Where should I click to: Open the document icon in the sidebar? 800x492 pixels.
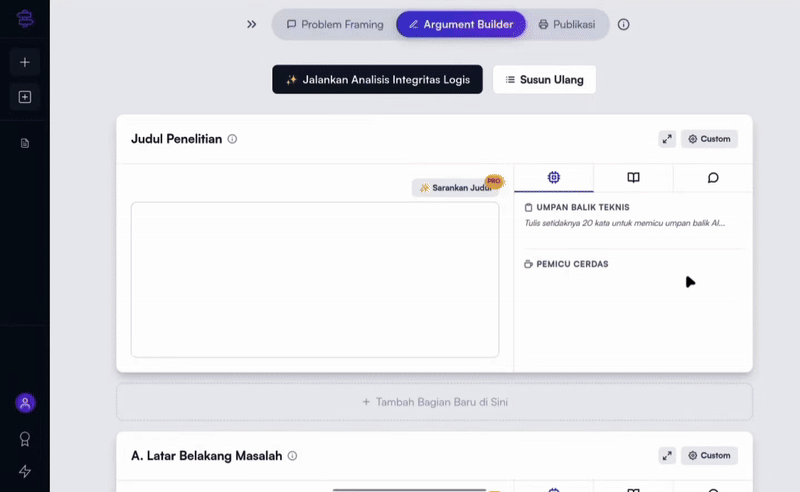point(25,144)
